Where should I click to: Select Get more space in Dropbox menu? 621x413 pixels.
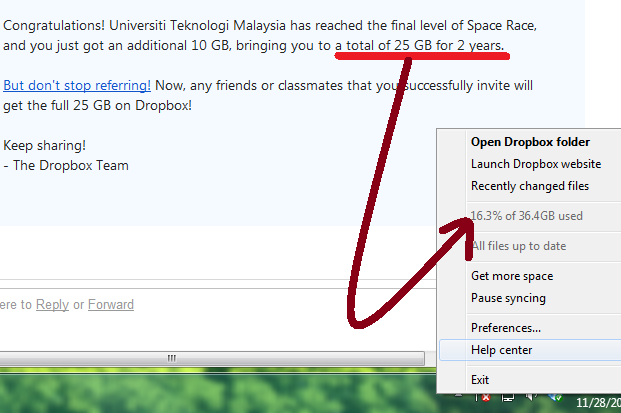point(512,276)
